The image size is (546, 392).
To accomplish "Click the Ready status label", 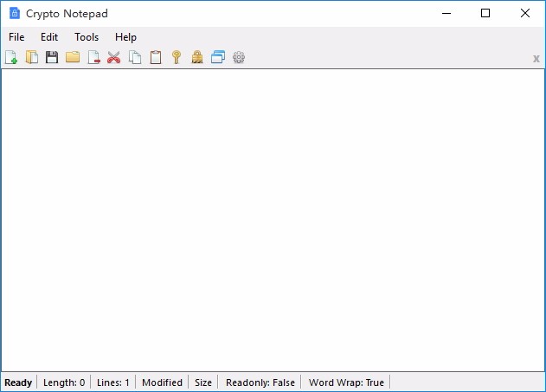I will [x=18, y=382].
